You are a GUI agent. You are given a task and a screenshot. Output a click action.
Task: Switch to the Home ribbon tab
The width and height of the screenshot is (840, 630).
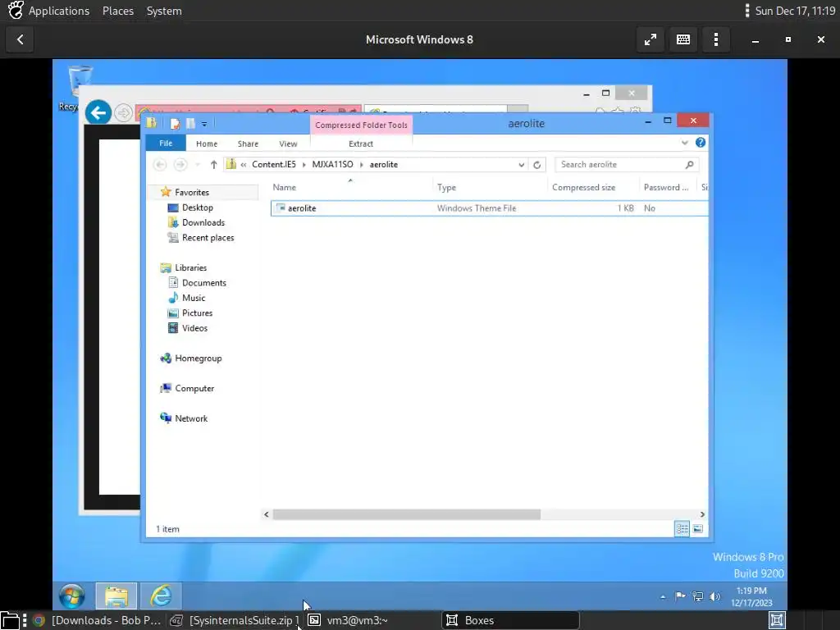click(x=207, y=144)
